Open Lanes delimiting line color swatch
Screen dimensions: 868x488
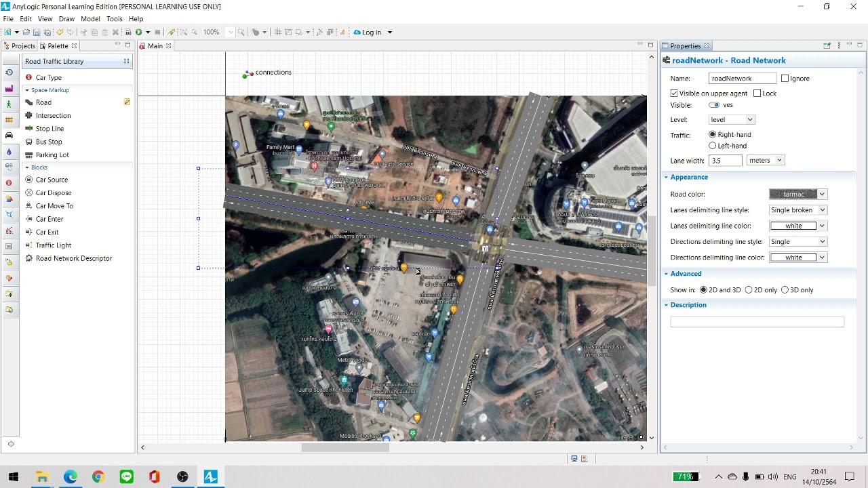[797, 226]
